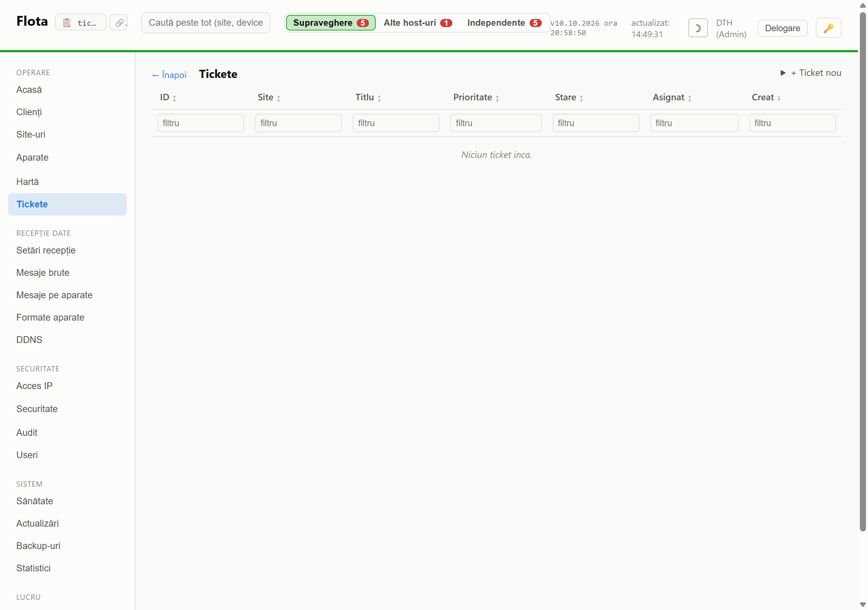
Task: Click the Stare filter field
Action: pyautogui.click(x=596, y=123)
